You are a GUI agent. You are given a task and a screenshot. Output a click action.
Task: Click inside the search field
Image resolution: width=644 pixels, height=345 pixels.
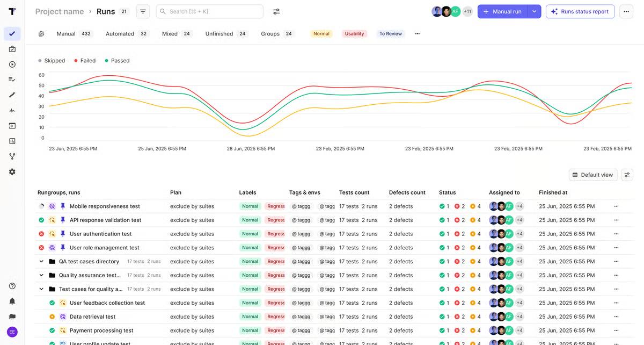click(x=209, y=11)
